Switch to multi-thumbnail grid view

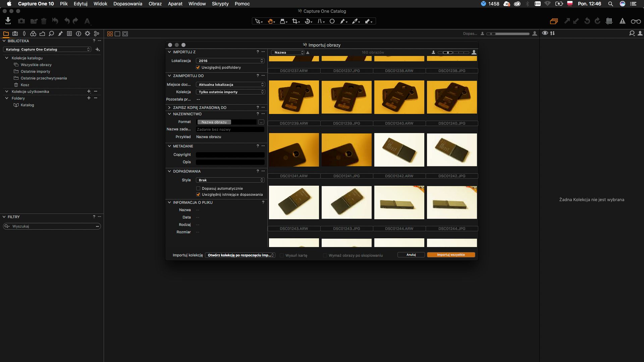coord(110,34)
